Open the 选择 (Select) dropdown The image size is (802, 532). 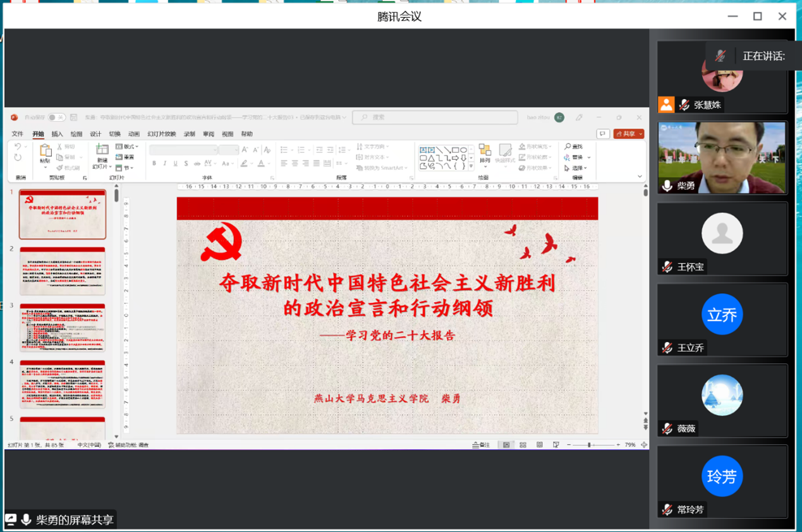576,168
